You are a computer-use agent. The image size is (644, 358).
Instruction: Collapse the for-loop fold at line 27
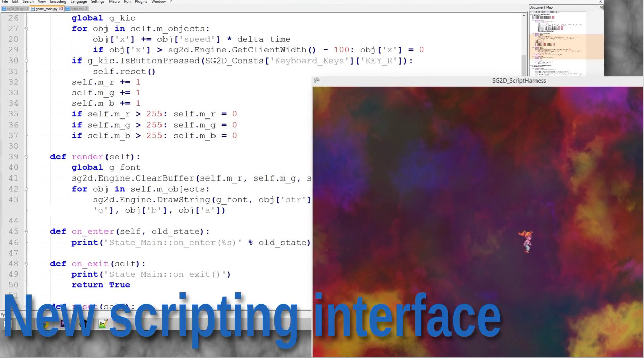point(25,29)
